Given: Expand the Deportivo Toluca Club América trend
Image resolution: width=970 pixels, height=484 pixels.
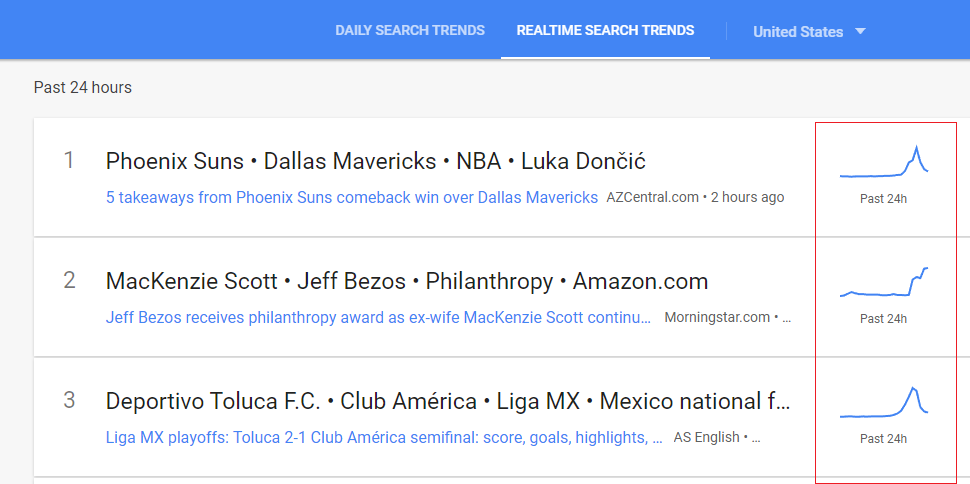Looking at the screenshot, I should click(448, 401).
